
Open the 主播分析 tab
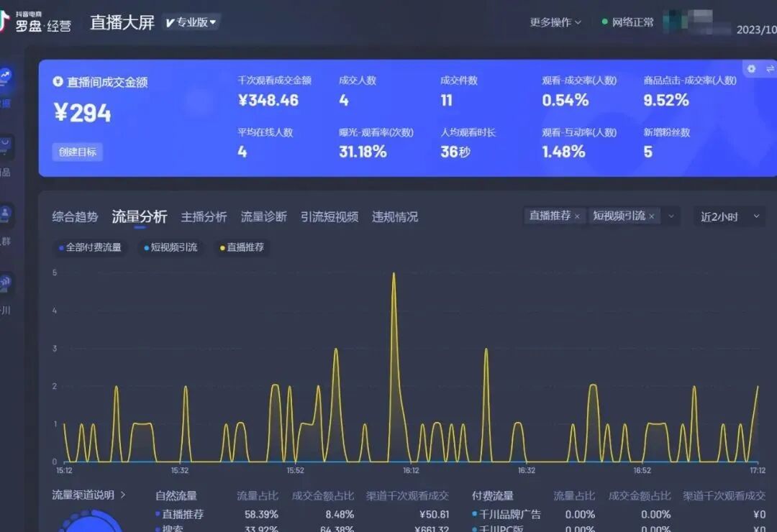[204, 217]
